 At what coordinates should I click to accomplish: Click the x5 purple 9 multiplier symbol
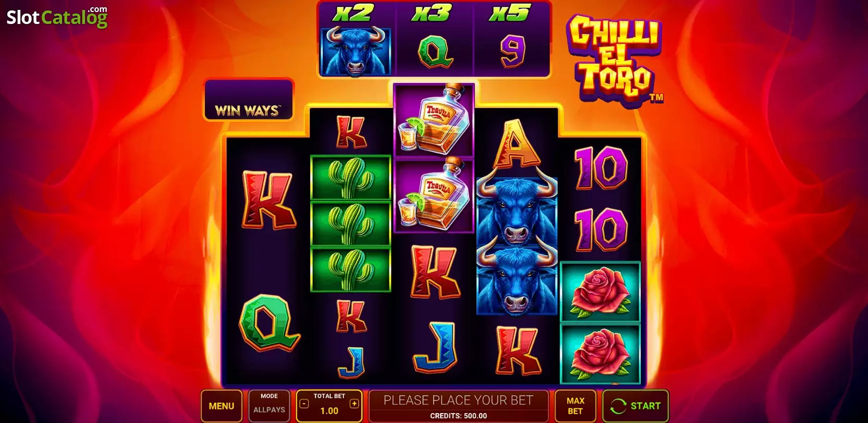tap(512, 52)
